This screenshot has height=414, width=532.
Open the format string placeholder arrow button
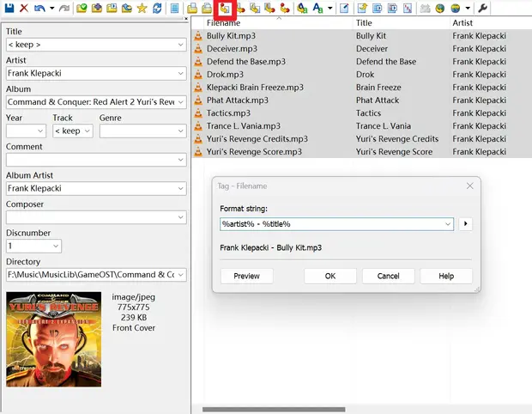(466, 224)
